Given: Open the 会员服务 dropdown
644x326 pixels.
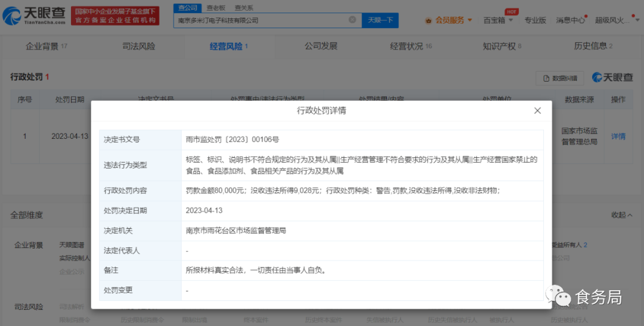Looking at the screenshot, I should [450, 20].
